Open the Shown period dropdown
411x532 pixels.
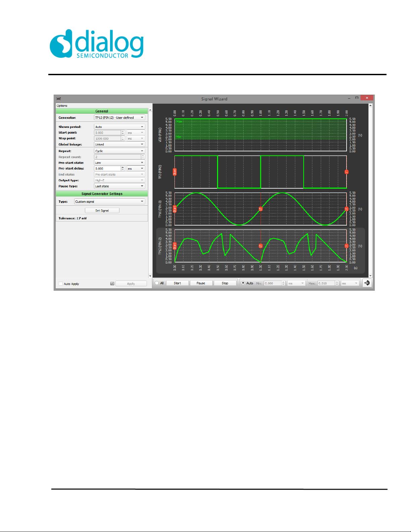(x=119, y=127)
